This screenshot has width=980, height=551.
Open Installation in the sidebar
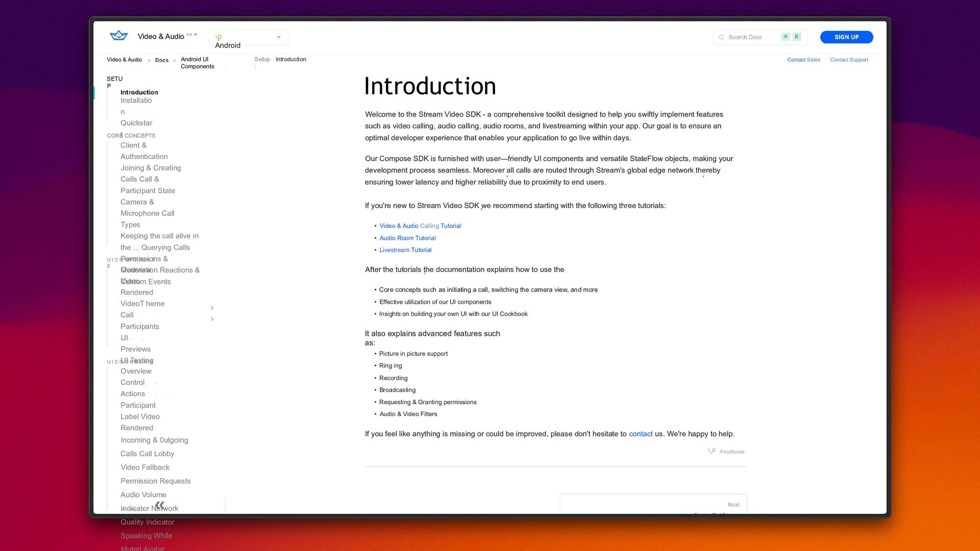pyautogui.click(x=136, y=106)
